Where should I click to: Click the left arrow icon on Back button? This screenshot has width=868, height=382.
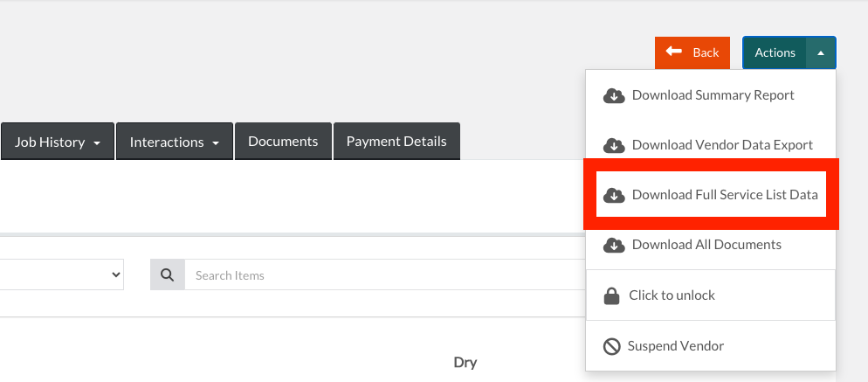(x=673, y=52)
